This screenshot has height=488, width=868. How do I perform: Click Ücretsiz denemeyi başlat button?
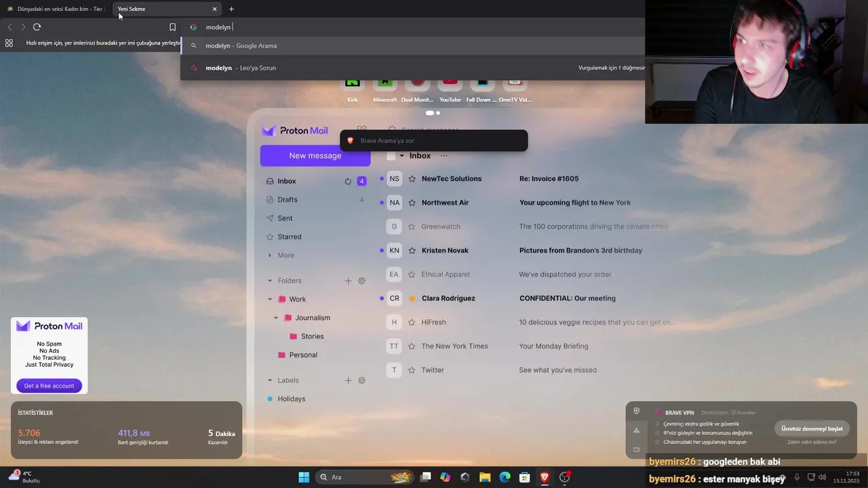tap(812, 428)
